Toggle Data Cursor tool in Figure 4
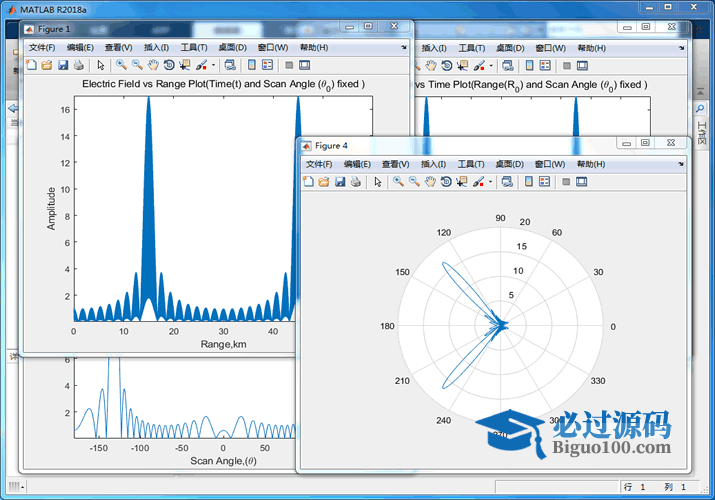 pos(462,182)
